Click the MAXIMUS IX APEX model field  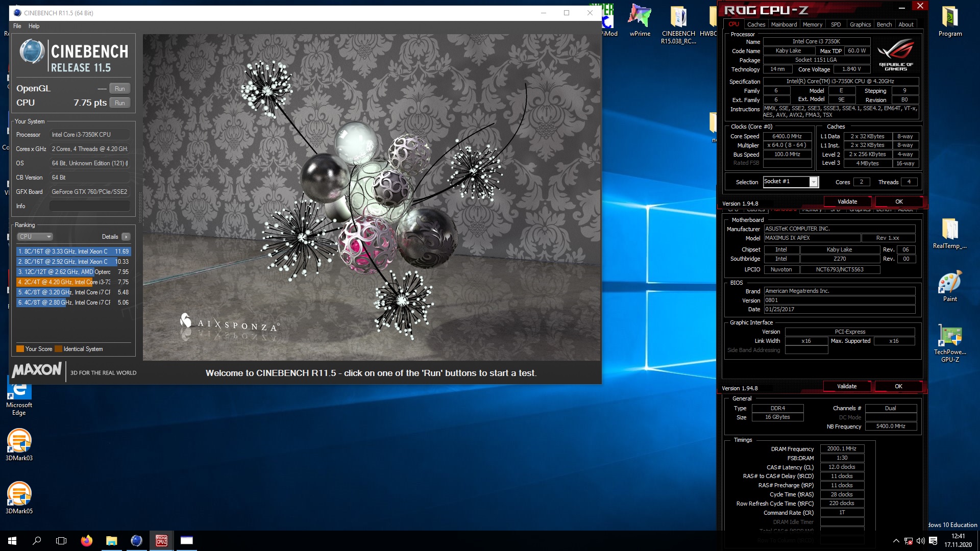[x=812, y=238]
